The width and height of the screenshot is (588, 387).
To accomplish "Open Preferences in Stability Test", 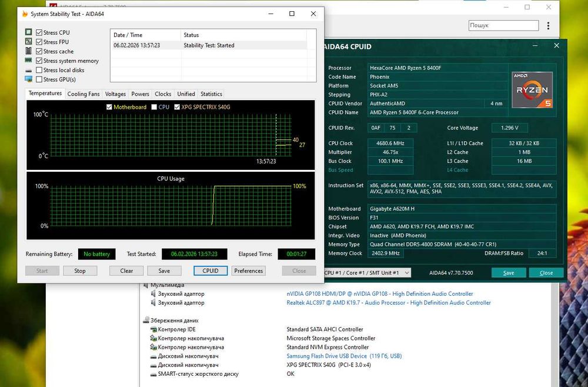I will (248, 271).
